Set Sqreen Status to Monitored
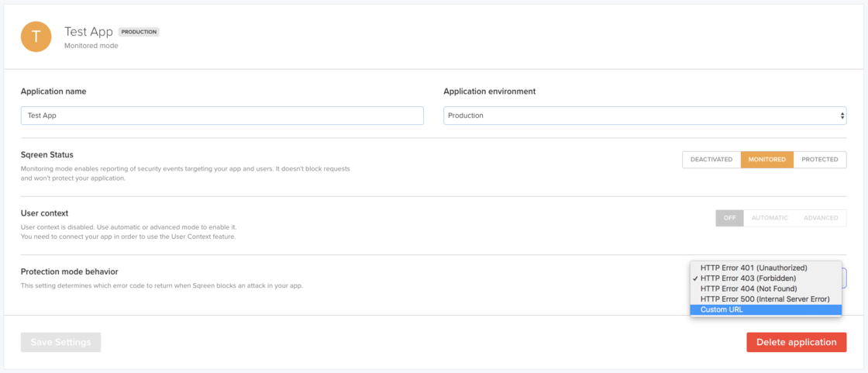 pos(766,160)
